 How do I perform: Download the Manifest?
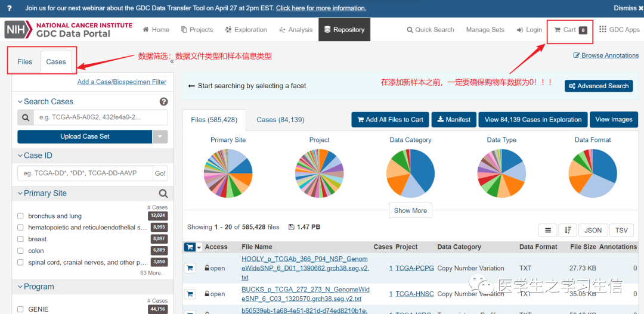point(453,119)
